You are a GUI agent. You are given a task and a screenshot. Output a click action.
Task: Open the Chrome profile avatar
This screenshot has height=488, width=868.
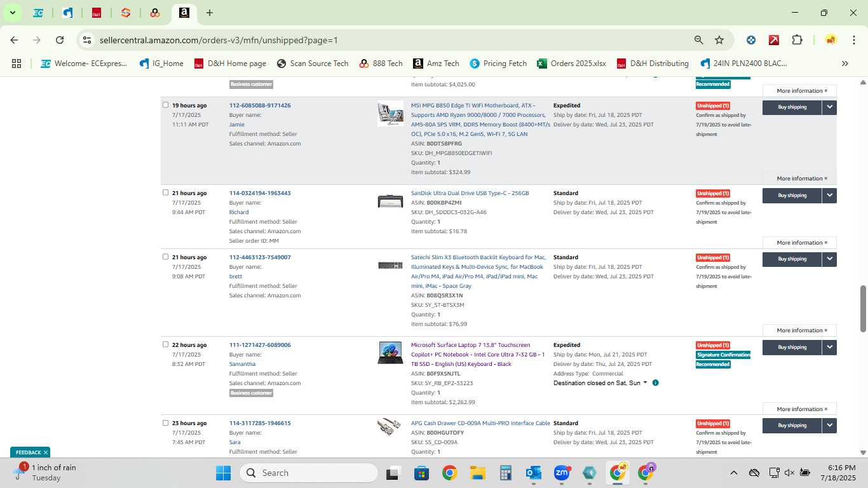(831, 40)
